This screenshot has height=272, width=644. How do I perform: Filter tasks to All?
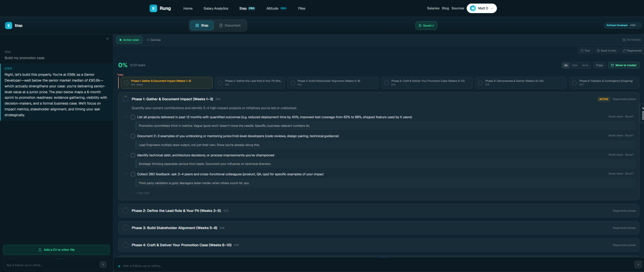pos(566,65)
